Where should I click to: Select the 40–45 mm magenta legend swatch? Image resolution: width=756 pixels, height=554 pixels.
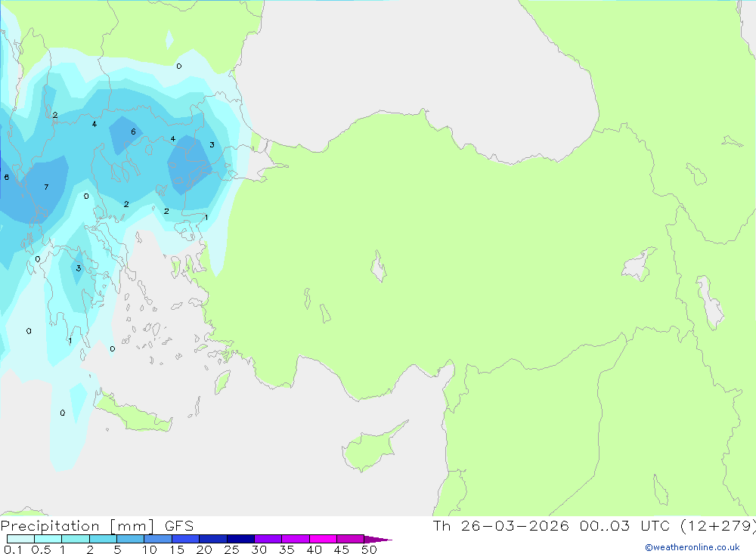tap(323, 539)
